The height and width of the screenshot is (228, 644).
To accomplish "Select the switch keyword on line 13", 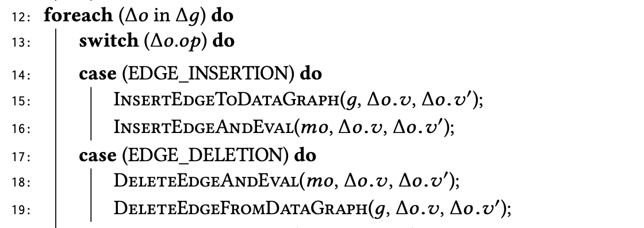I will coord(109,41).
